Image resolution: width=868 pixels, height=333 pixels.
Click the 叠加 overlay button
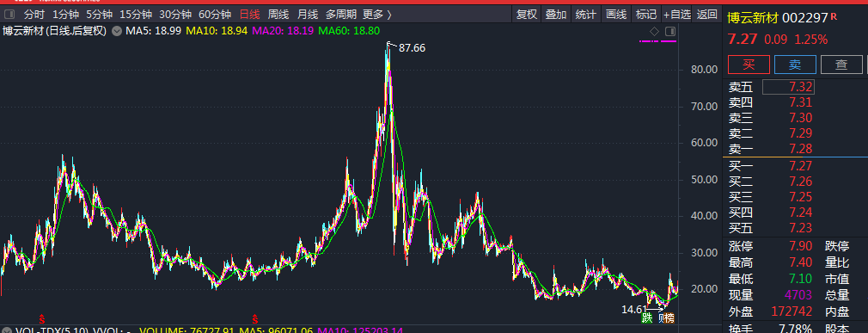click(x=556, y=15)
